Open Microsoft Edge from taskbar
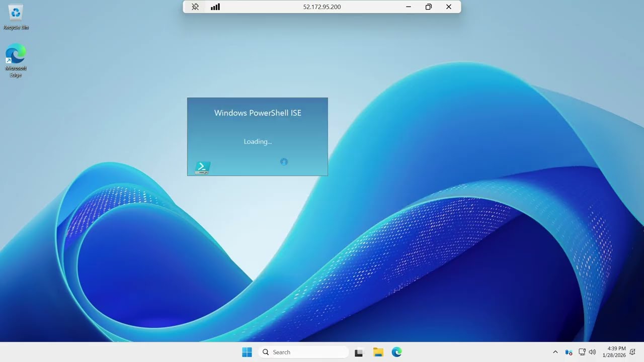644x362 pixels. tap(397, 352)
